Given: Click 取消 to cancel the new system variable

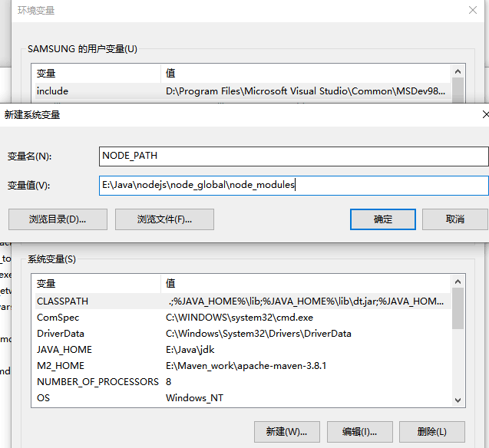Looking at the screenshot, I should click(455, 219).
